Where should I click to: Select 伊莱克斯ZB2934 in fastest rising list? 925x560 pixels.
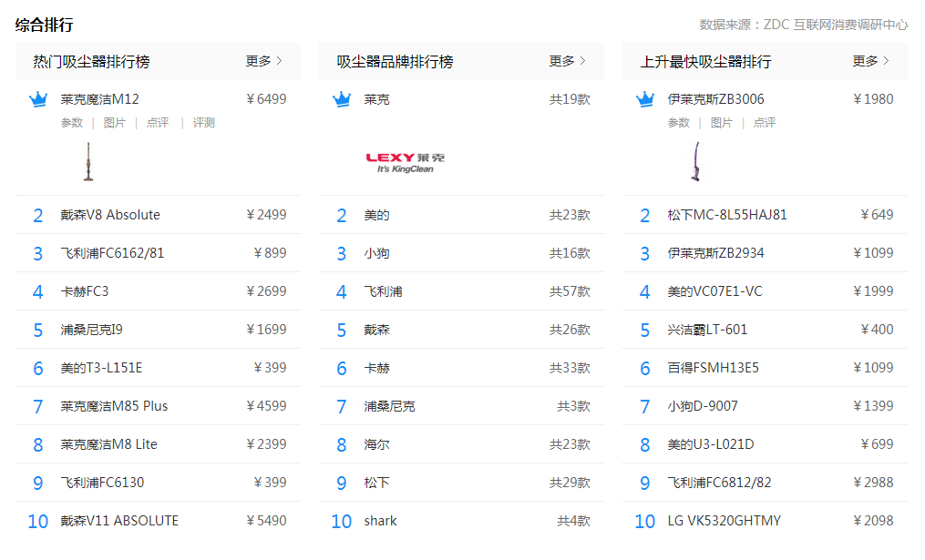pos(715,253)
